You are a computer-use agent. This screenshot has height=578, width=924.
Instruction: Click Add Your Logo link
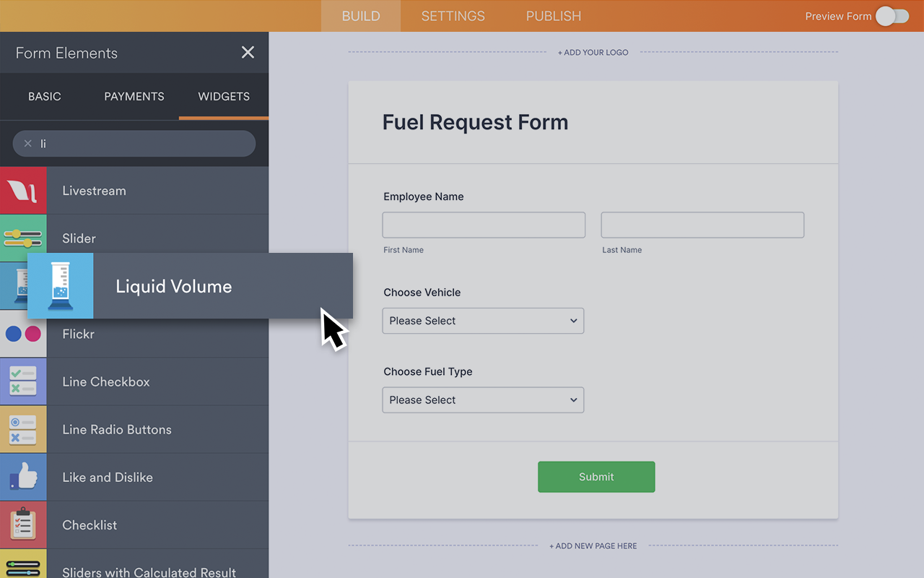click(593, 52)
